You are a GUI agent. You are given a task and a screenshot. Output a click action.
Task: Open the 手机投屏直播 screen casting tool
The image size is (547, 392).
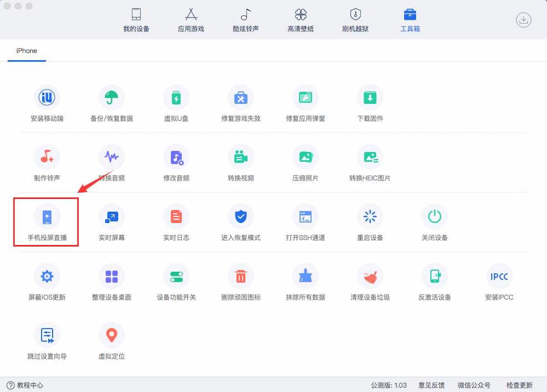pos(47,217)
